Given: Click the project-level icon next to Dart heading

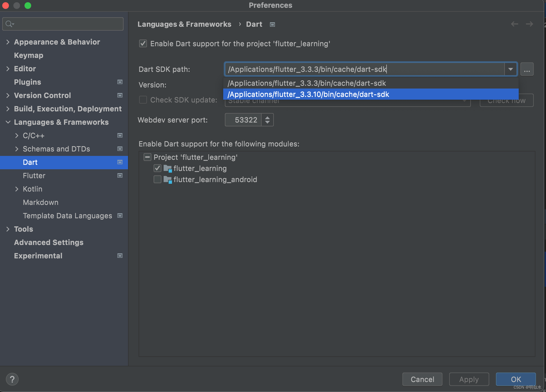Looking at the screenshot, I should (272, 24).
